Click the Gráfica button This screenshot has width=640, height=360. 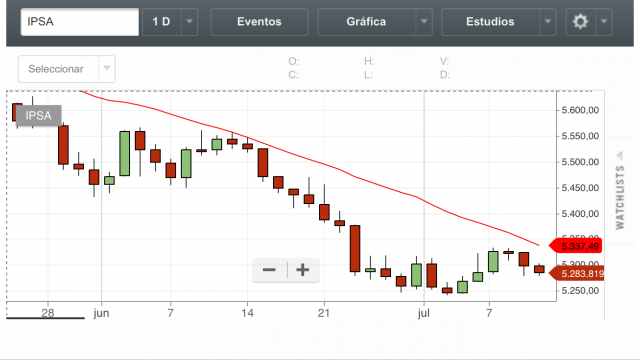[x=366, y=22]
